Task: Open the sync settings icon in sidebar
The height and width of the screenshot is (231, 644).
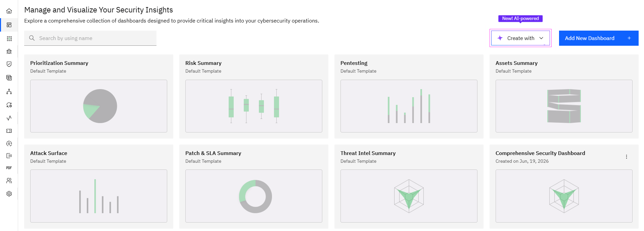Action: coord(9,105)
